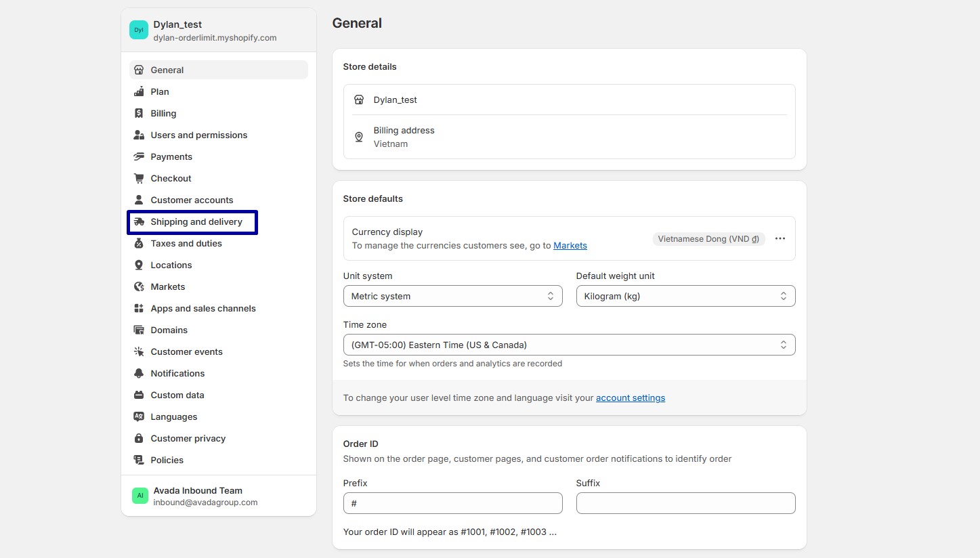
Task: Click the Locations pin icon in sidebar
Action: coord(139,265)
